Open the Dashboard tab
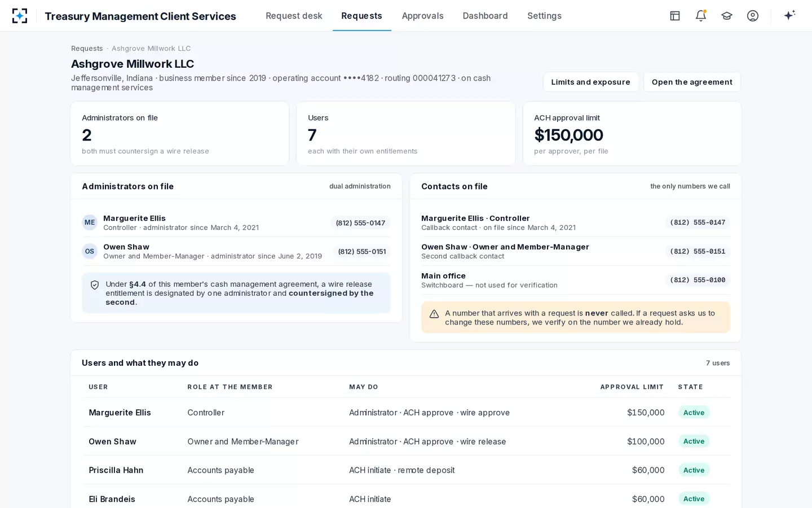This screenshot has width=812, height=508. coord(485,16)
